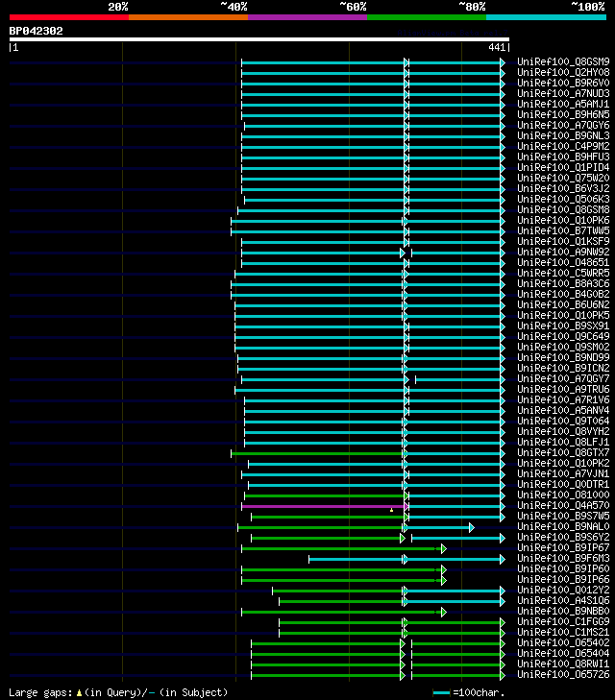The height and width of the screenshot is (700, 615).
Task: Click UniRef100_B9GNL3 label
Action: pyautogui.click(x=563, y=135)
